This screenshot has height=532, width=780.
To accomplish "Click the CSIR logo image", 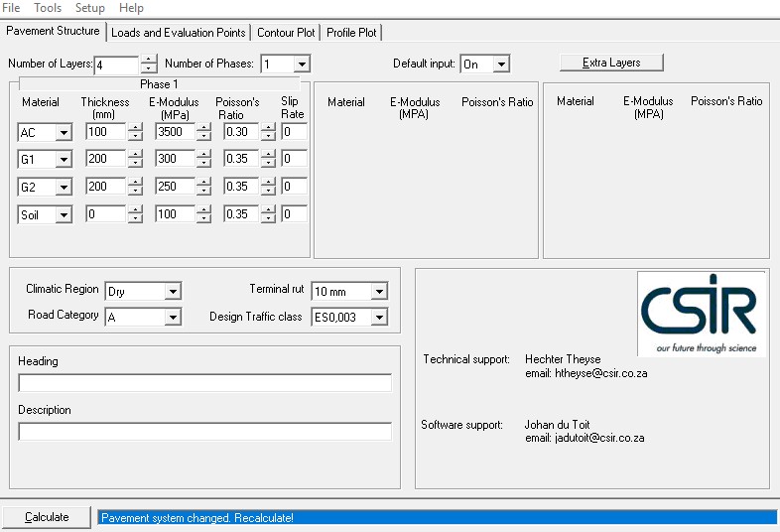I will (701, 314).
